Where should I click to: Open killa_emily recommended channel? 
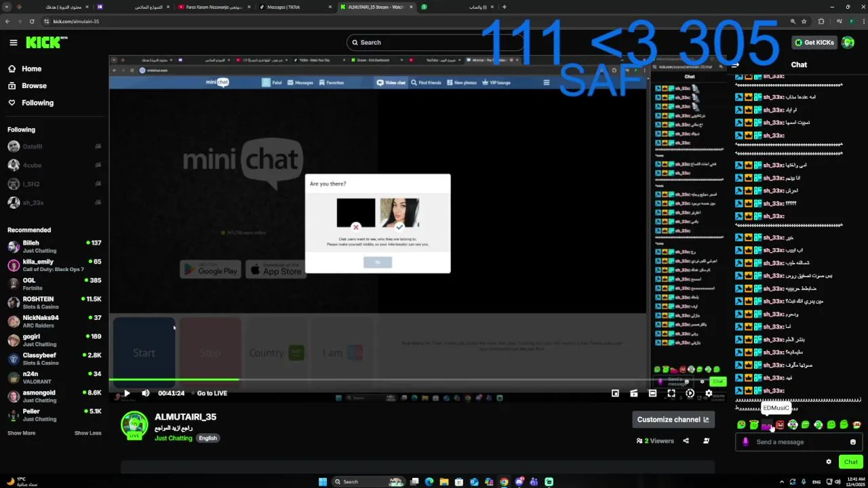point(54,265)
